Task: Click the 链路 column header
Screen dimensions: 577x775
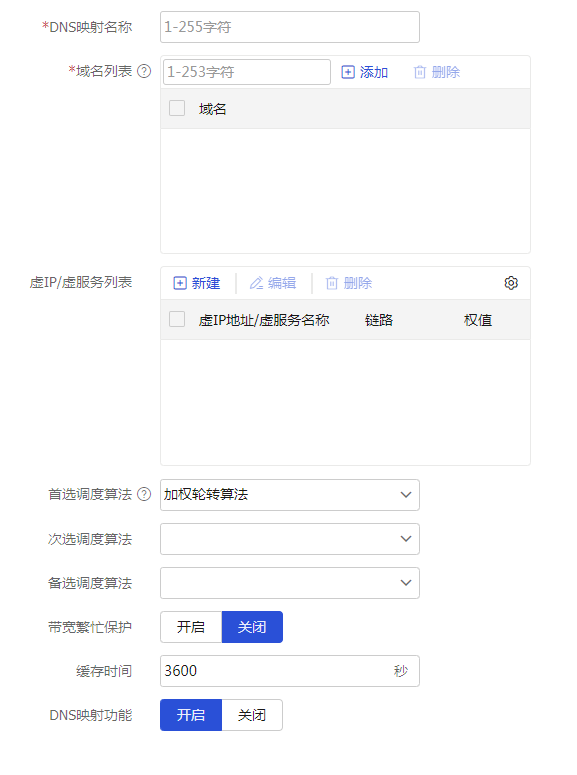Action: 379,320
